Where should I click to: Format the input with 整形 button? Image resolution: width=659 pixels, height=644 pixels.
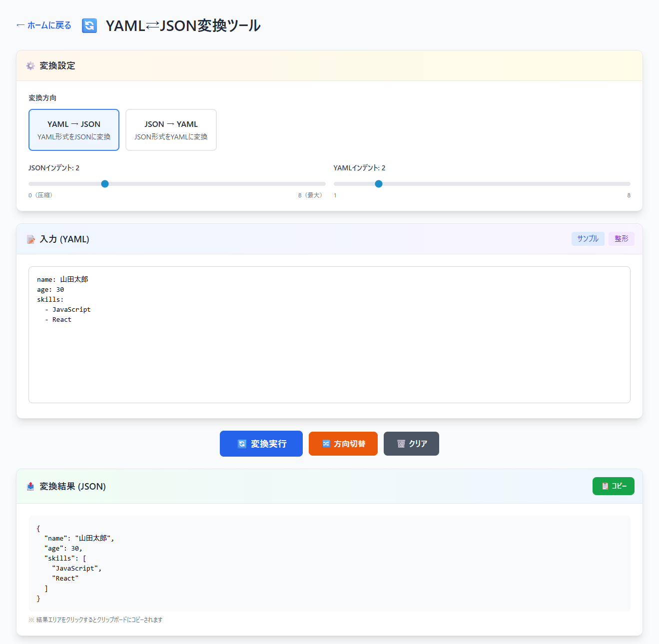point(621,239)
